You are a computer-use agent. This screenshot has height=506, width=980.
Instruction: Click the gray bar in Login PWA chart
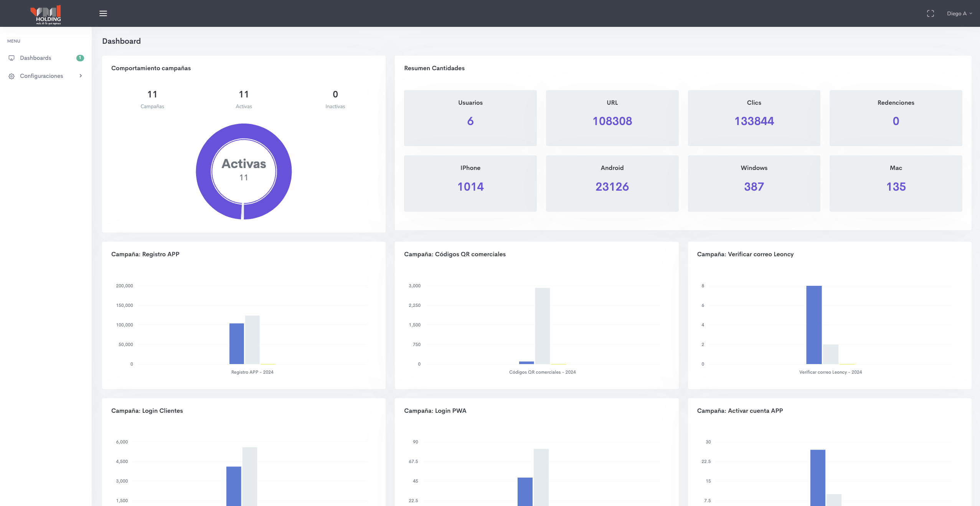pos(541,477)
